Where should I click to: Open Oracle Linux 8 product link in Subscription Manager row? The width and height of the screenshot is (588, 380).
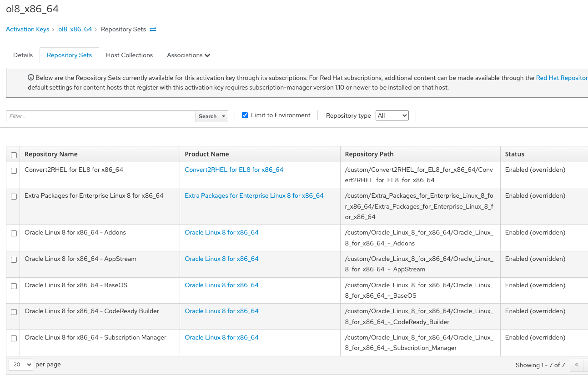click(x=221, y=337)
